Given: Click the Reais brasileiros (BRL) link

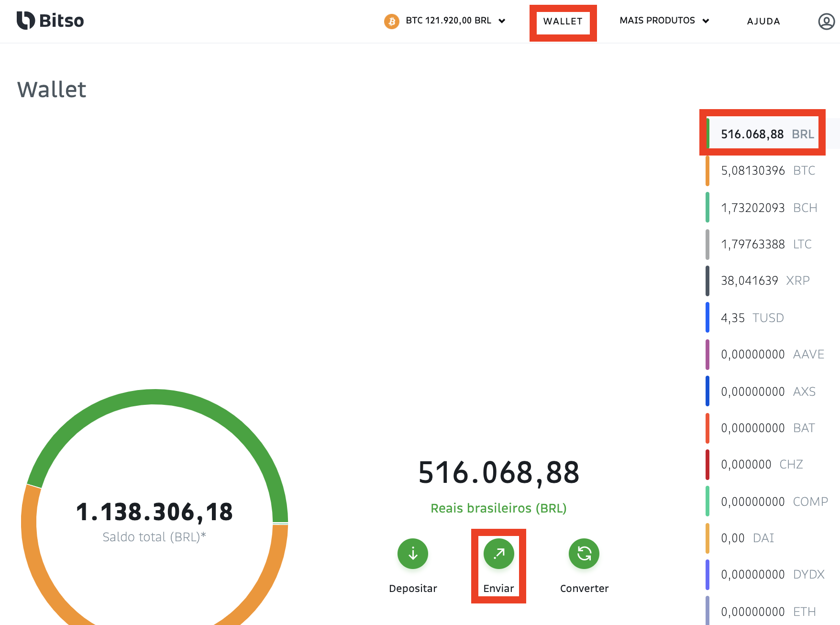Looking at the screenshot, I should pos(498,508).
